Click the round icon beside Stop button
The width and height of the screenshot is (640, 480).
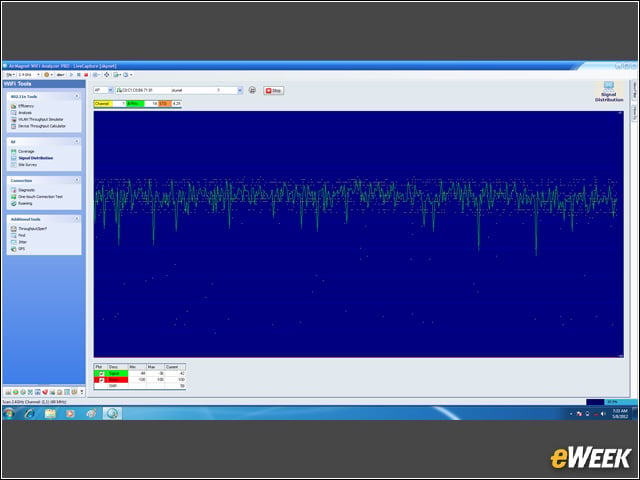tap(252, 90)
